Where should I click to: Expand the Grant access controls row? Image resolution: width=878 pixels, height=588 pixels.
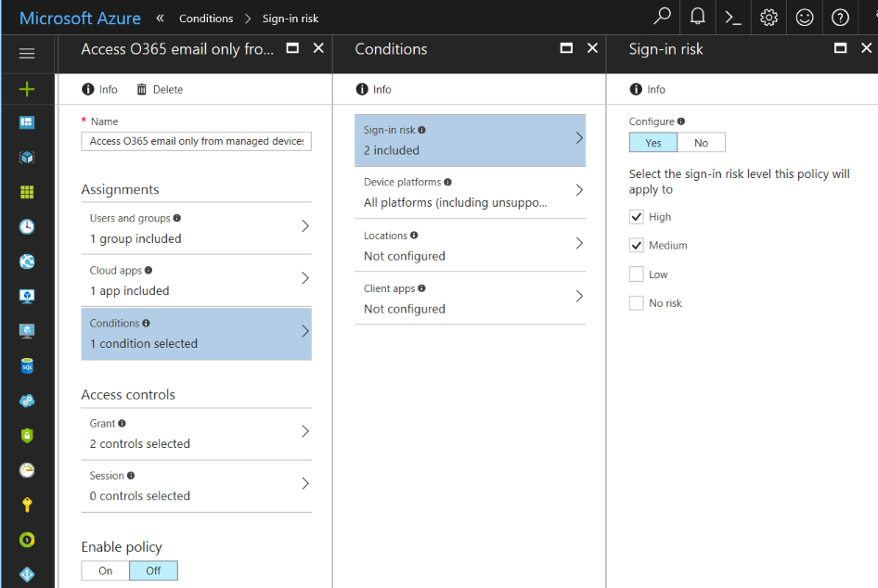(x=196, y=434)
